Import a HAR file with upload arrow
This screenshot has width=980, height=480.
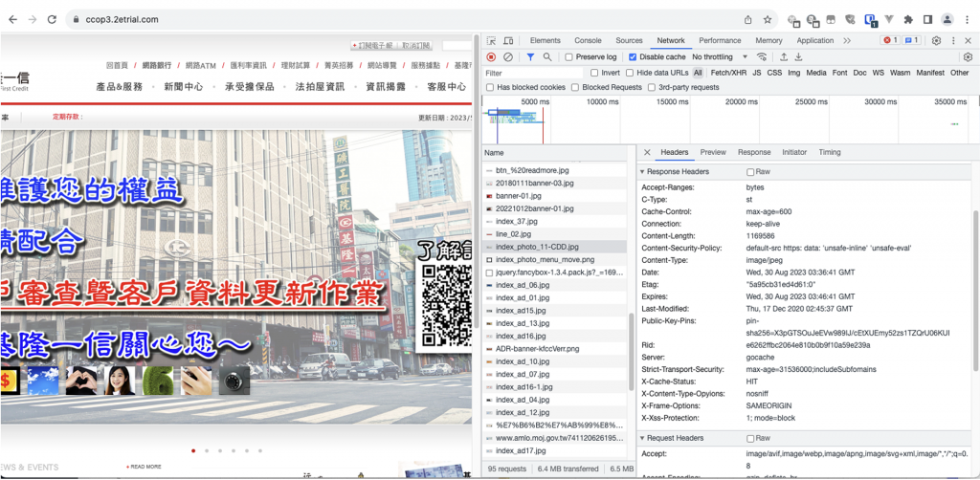point(783,56)
